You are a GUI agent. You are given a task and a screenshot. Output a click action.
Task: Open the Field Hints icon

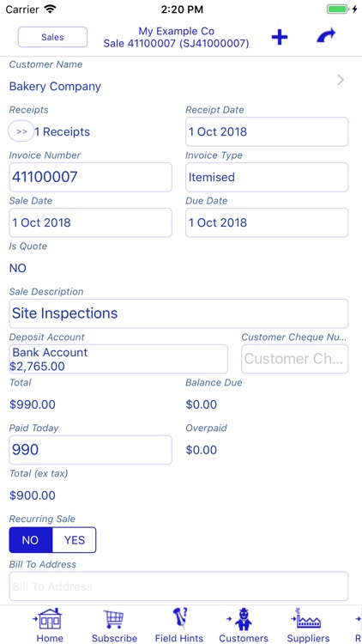tap(179, 619)
